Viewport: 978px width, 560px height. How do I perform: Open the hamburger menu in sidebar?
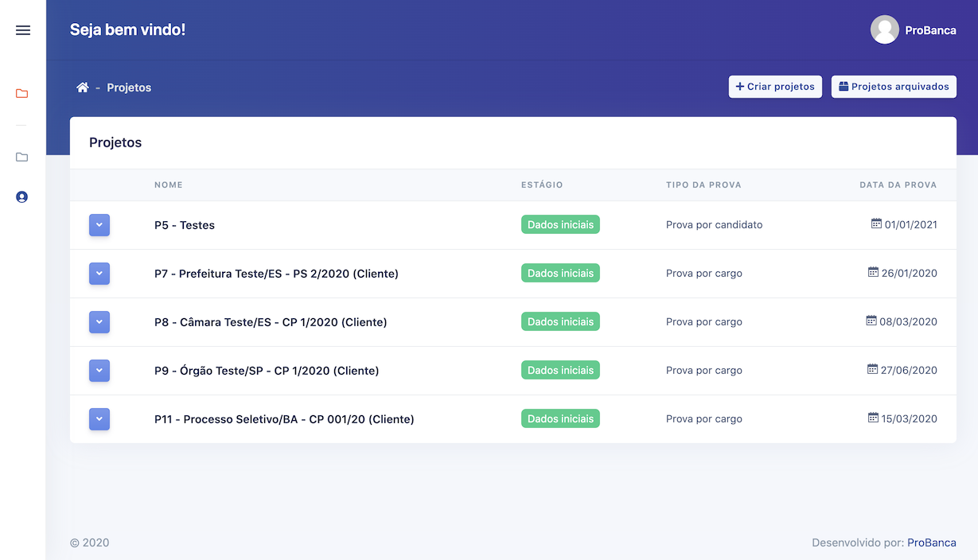point(23,30)
